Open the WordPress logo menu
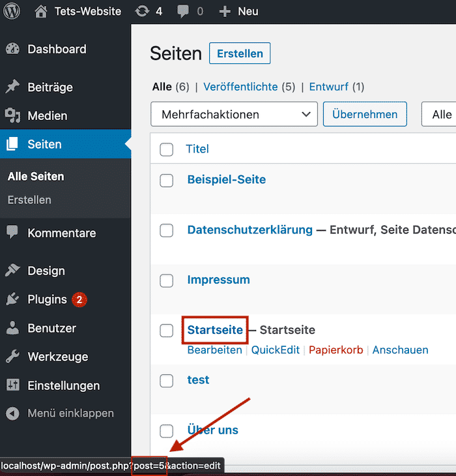Screen dimensions: 456x476 tap(12, 11)
